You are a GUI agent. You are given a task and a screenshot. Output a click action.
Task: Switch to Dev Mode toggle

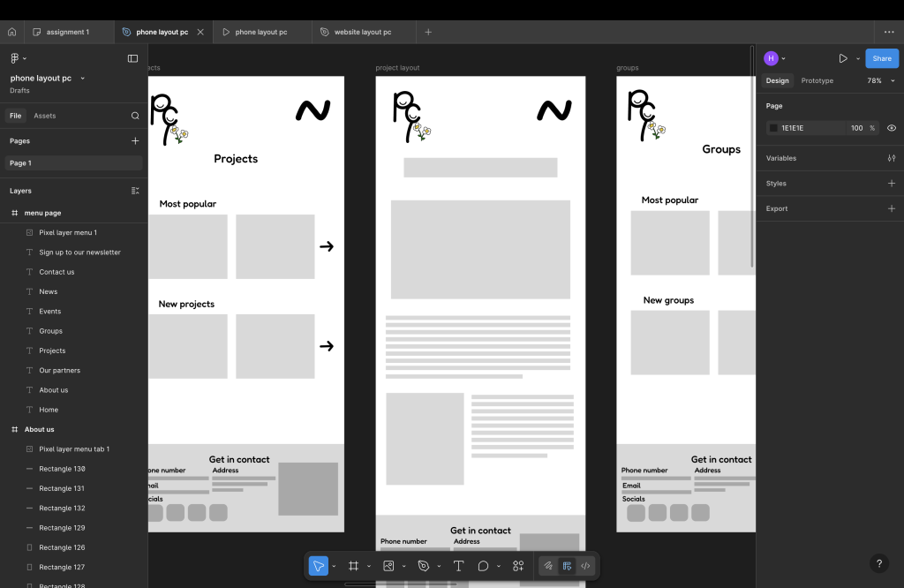tap(585, 566)
